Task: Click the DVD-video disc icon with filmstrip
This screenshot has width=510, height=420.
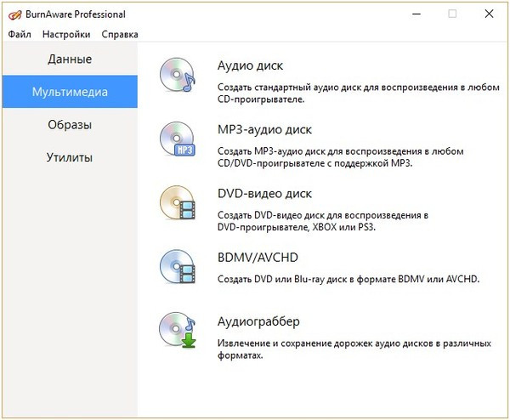Action: pos(178,204)
